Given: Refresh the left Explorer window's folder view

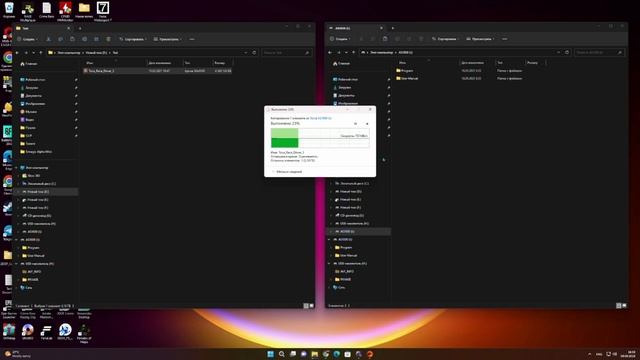Looking at the screenshot, I should click(254, 53).
